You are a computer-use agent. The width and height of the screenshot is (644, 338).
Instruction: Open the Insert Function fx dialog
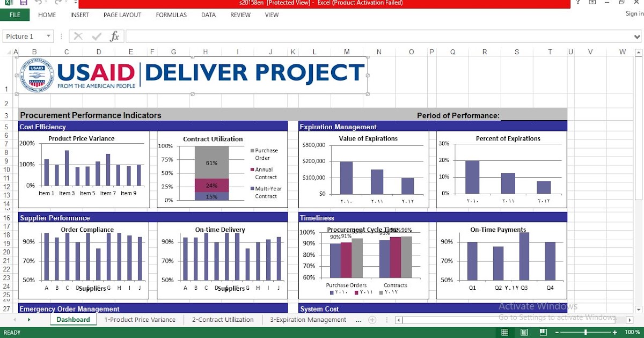pyautogui.click(x=114, y=36)
